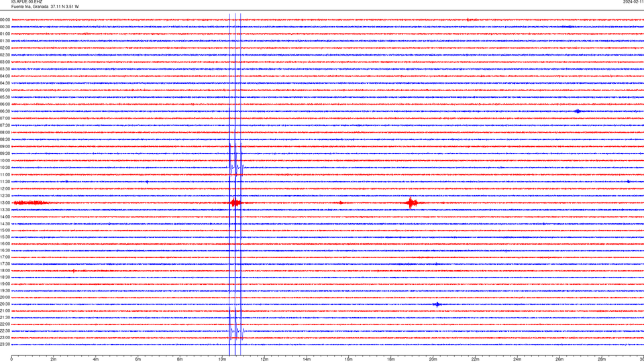Click the red burst near 10.5m on the 13:00 trace
The width and height of the screenshot is (644, 362).
(235, 202)
